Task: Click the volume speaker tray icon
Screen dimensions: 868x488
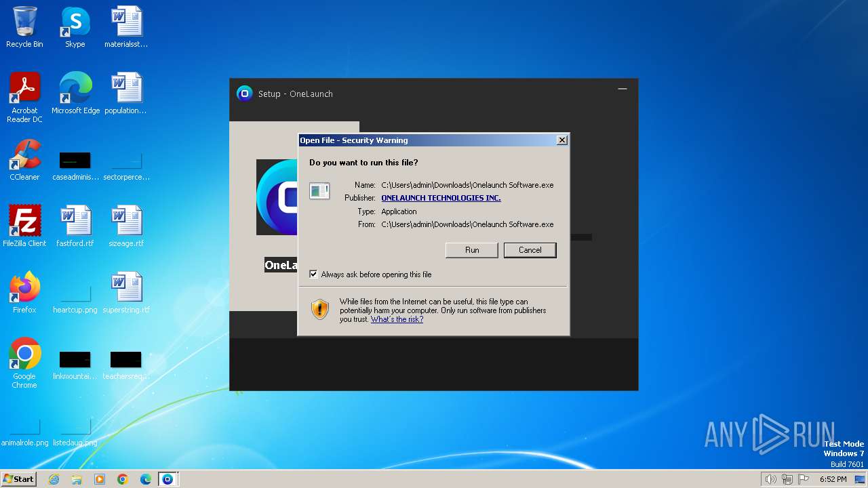Action: click(771, 479)
